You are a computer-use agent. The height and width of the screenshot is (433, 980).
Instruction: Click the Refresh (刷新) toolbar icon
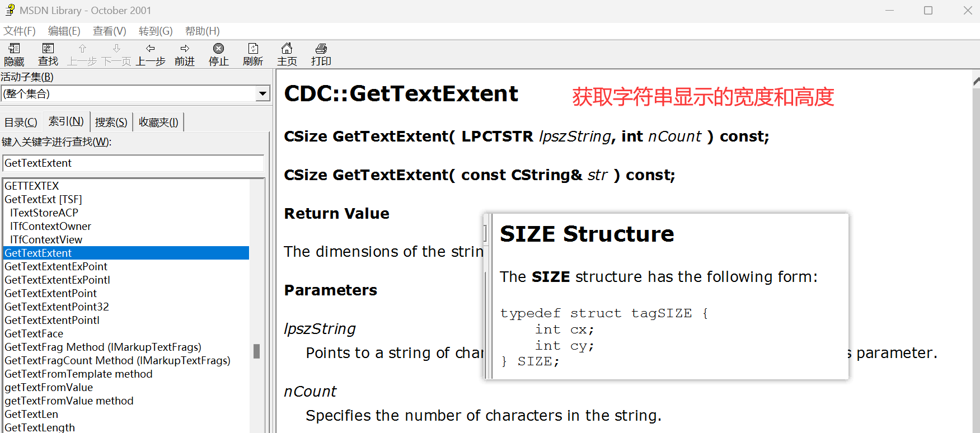(253, 49)
